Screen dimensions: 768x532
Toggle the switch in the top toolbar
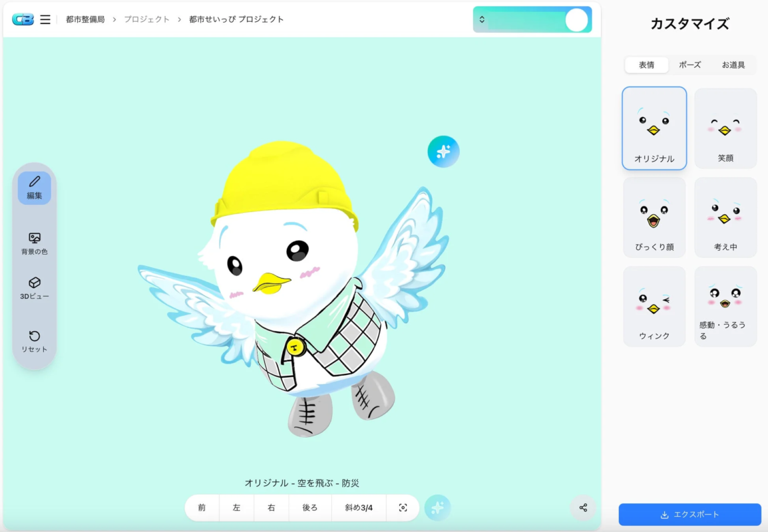tap(576, 19)
